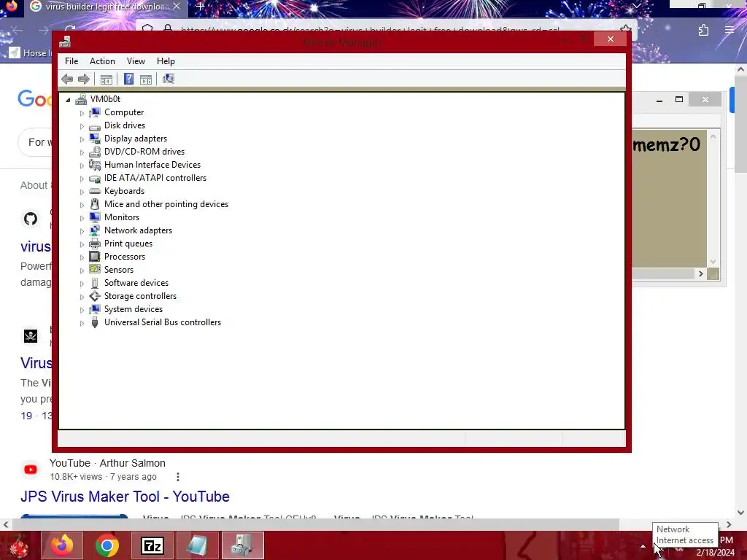This screenshot has width=747, height=560.
Task: Select the Human Interface Devices icon
Action: 95,165
